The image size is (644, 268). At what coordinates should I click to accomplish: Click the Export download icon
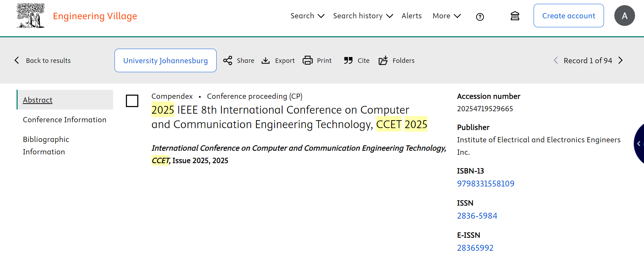(266, 60)
